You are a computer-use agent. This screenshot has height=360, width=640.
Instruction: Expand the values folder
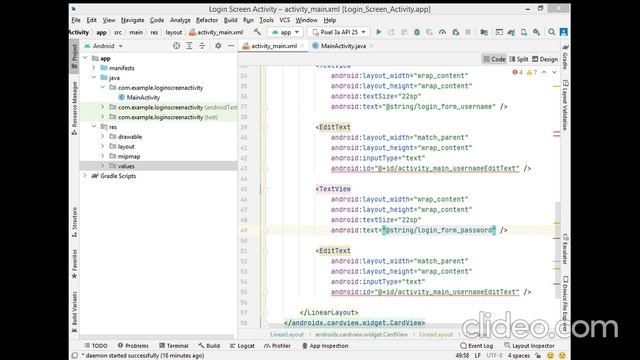tap(103, 166)
